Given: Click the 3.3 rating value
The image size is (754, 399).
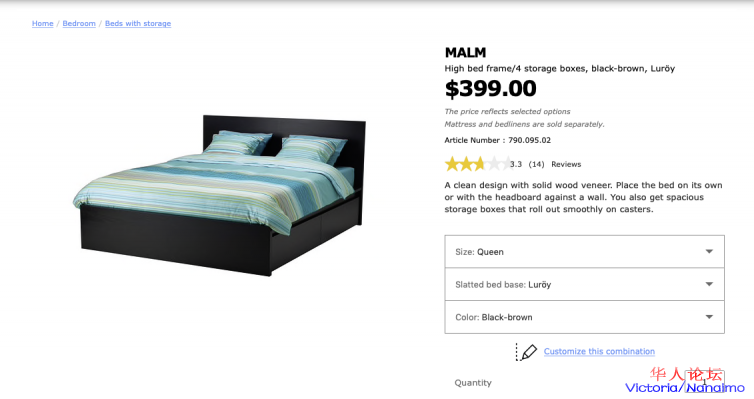Looking at the screenshot, I should coord(516,164).
